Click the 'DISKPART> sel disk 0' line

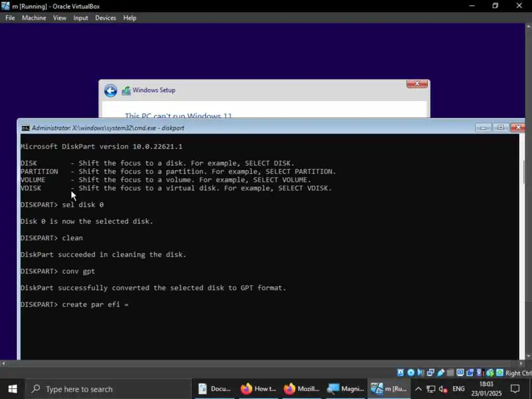62,205
